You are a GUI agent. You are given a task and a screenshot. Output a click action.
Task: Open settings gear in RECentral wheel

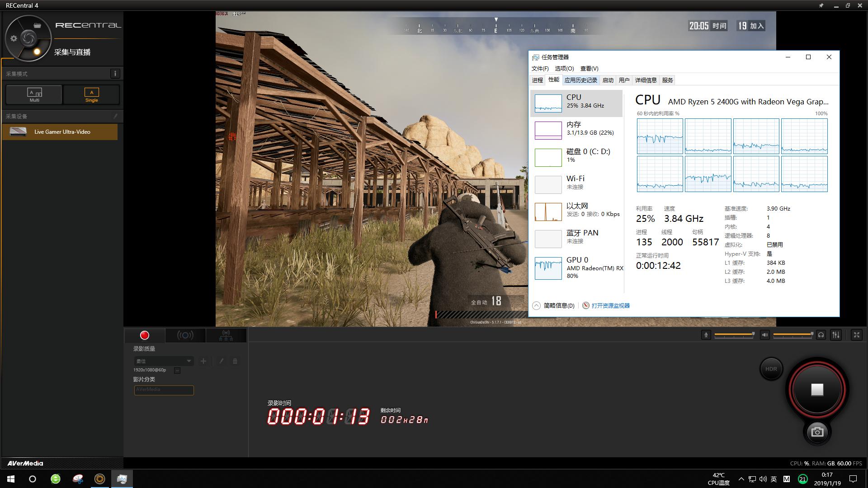pyautogui.click(x=14, y=38)
